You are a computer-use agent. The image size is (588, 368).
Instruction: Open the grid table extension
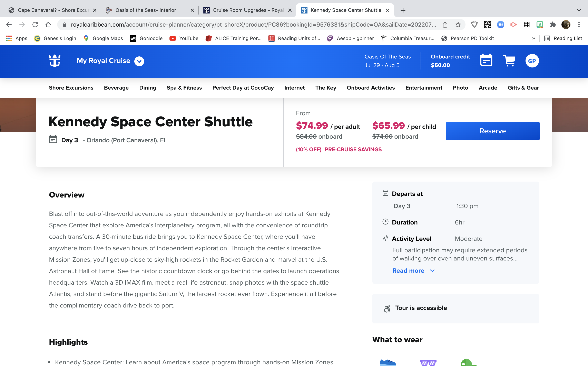tap(527, 25)
